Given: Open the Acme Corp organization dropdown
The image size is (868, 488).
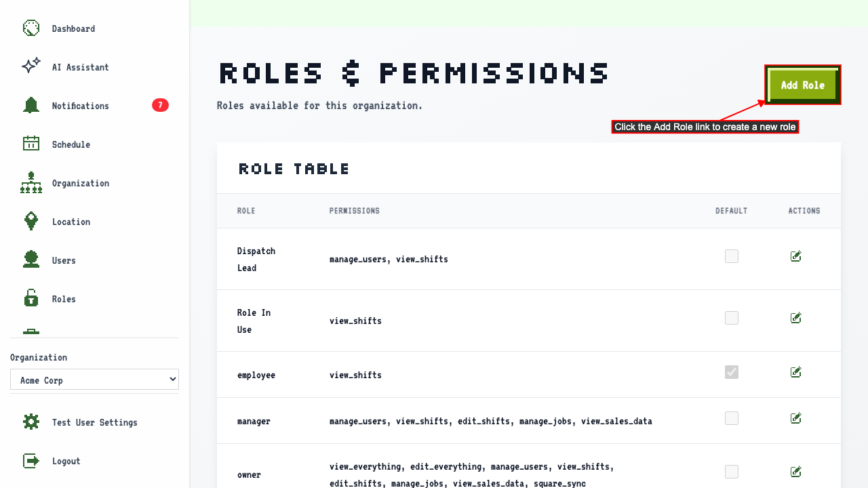Looking at the screenshot, I should pyautogui.click(x=94, y=380).
